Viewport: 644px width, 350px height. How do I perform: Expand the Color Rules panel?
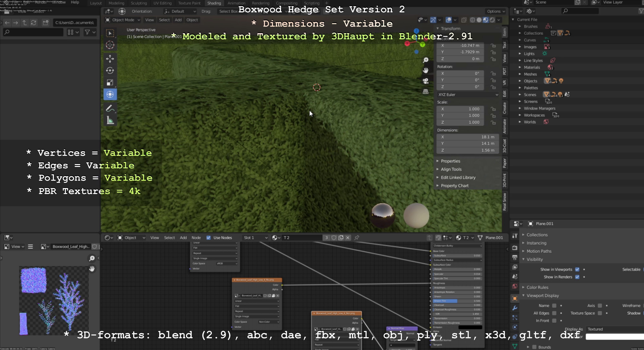tap(537, 287)
